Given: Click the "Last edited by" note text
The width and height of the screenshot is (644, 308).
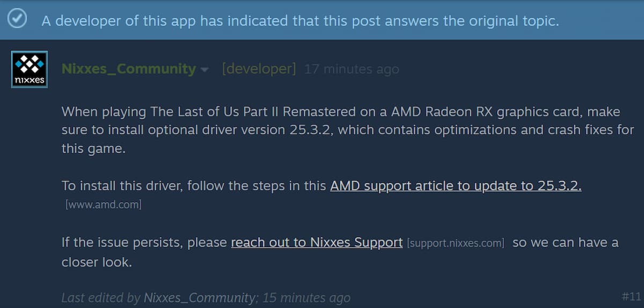Looking at the screenshot, I should point(101,297).
